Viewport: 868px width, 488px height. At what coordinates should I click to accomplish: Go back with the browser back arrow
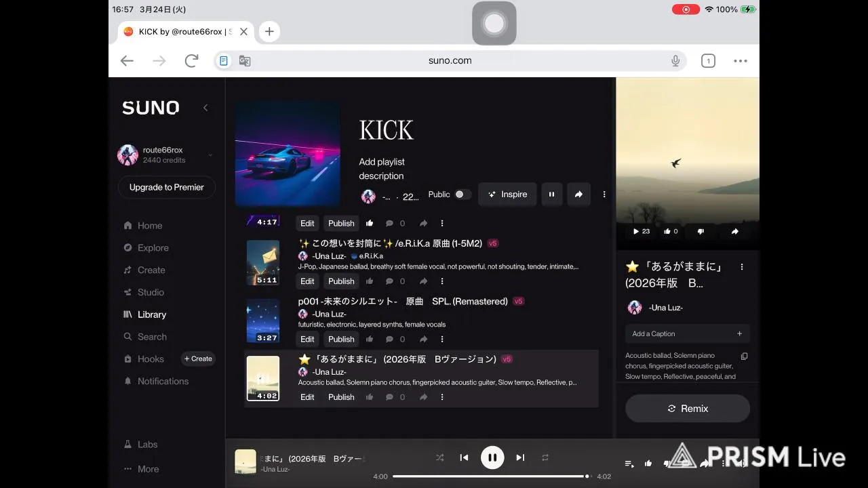pyautogui.click(x=127, y=61)
